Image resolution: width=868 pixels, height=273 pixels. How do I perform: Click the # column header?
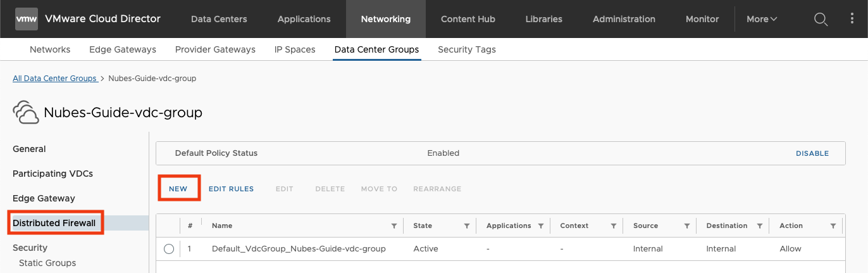click(x=190, y=225)
